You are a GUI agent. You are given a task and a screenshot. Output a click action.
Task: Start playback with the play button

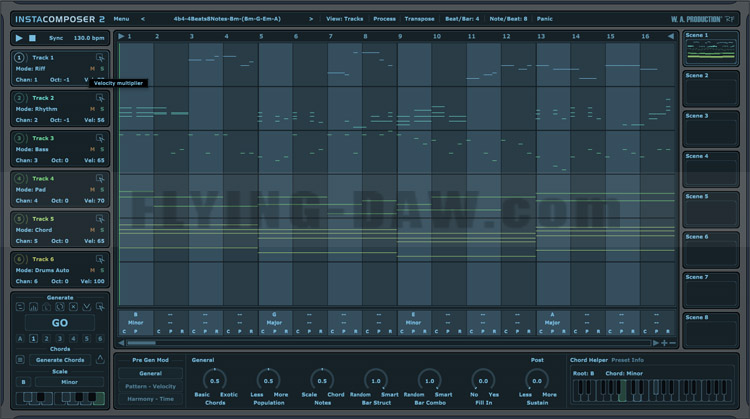(19, 38)
